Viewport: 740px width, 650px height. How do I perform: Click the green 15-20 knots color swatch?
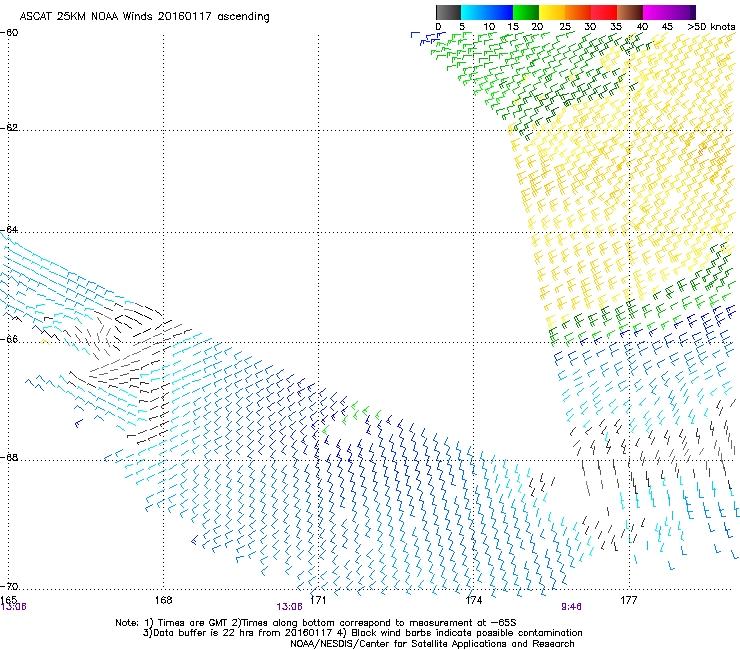point(526,12)
